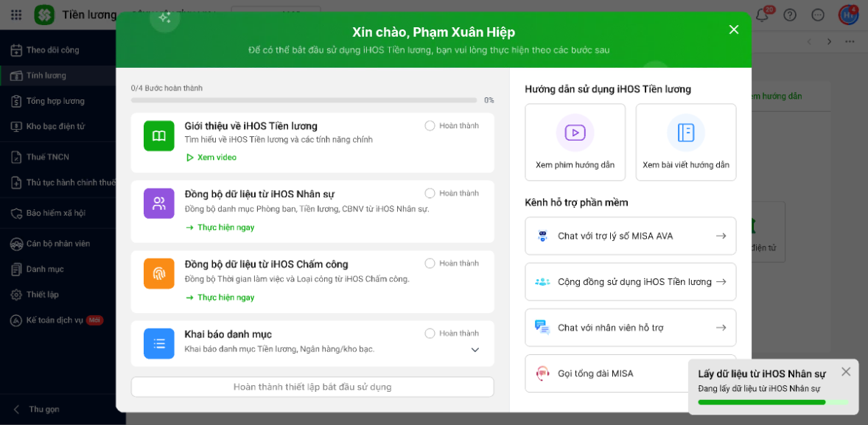Click the Kênh hỗ trợ phần mềm heading

(x=576, y=203)
